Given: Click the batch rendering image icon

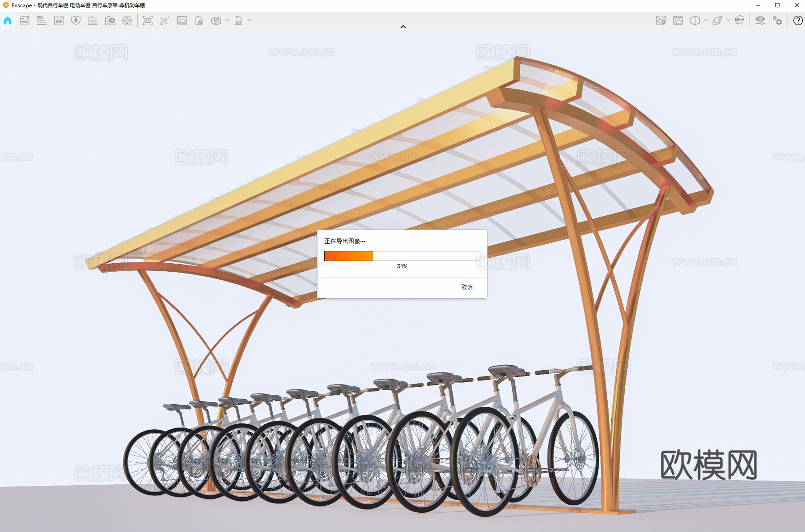Looking at the screenshot, I should pyautogui.click(x=182, y=20).
